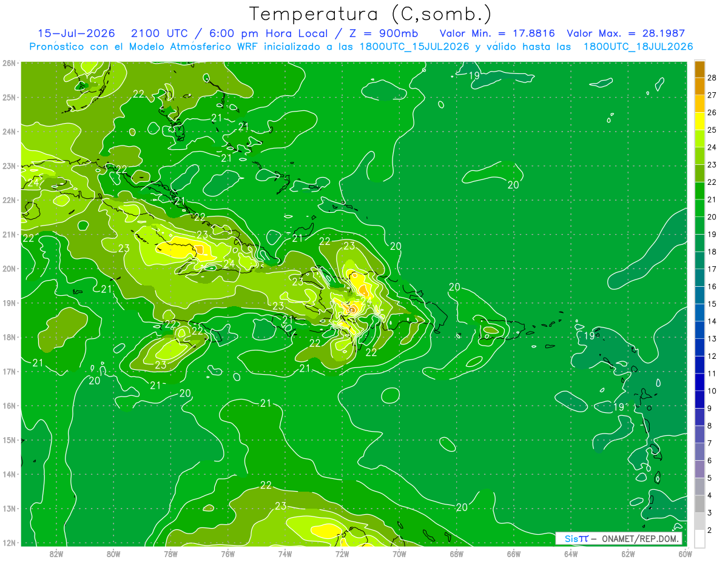Viewport: 728px width, 562px height.
Task: Select the date text "15-Jul-2026"
Action: point(76,33)
